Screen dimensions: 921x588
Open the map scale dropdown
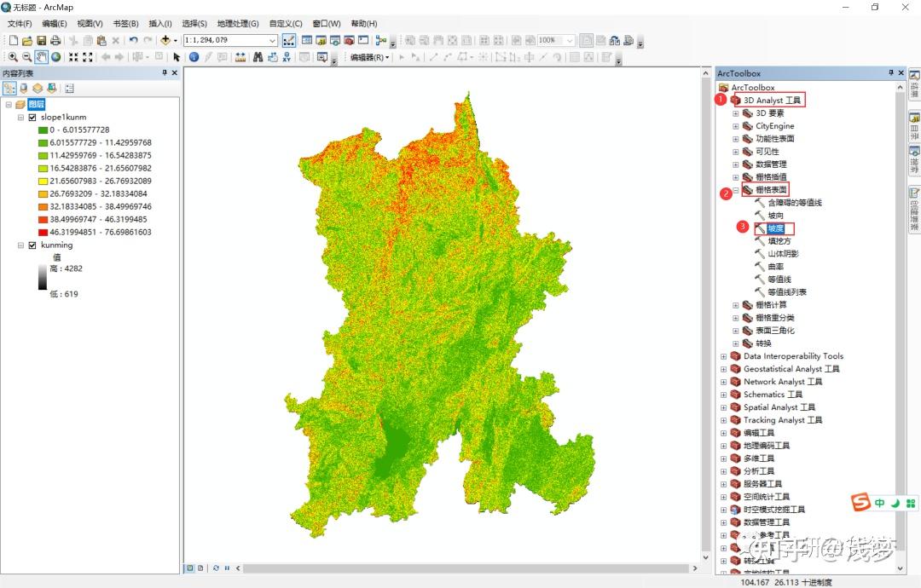click(273, 39)
